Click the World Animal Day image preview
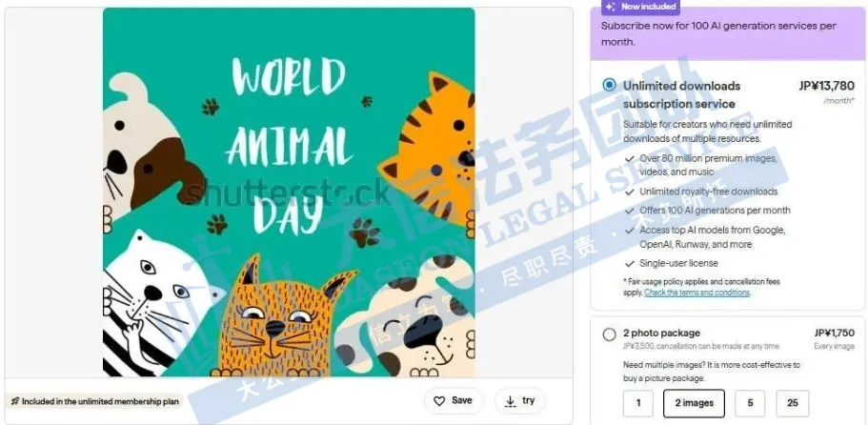Image resolution: width=868 pixels, height=425 pixels. coord(289,192)
